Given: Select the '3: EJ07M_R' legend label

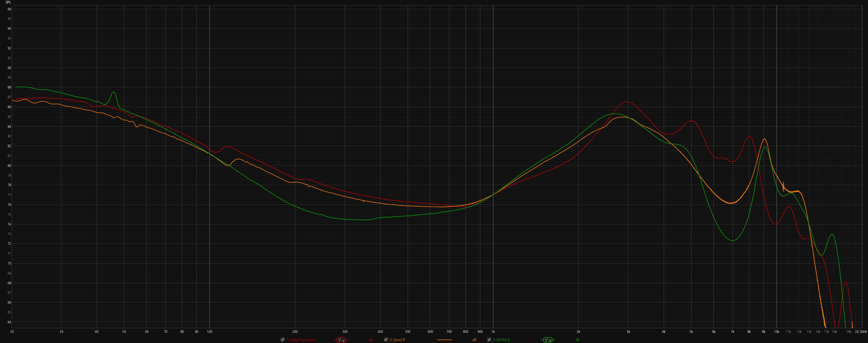Looking at the screenshot, I should 501,340.
